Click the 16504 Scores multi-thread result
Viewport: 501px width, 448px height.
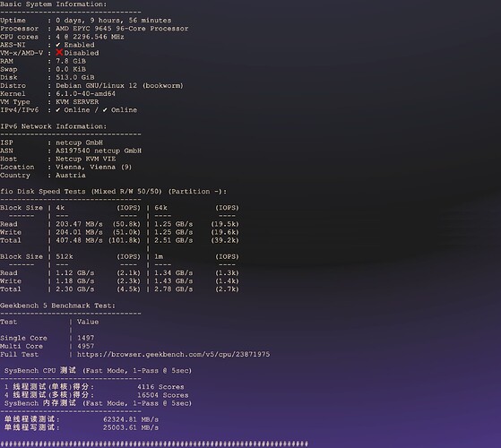click(x=163, y=395)
